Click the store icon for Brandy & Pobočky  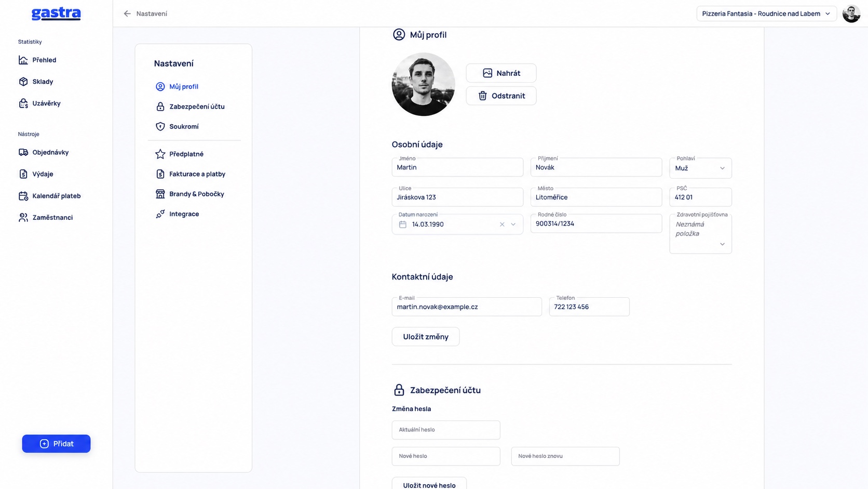160,194
